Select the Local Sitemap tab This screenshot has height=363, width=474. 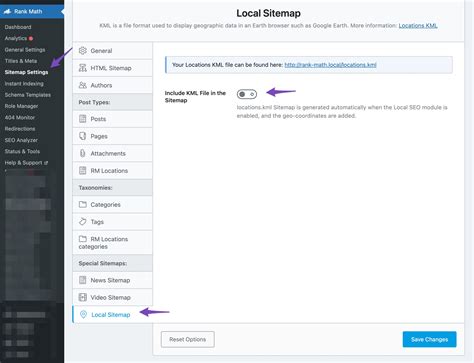113,315
